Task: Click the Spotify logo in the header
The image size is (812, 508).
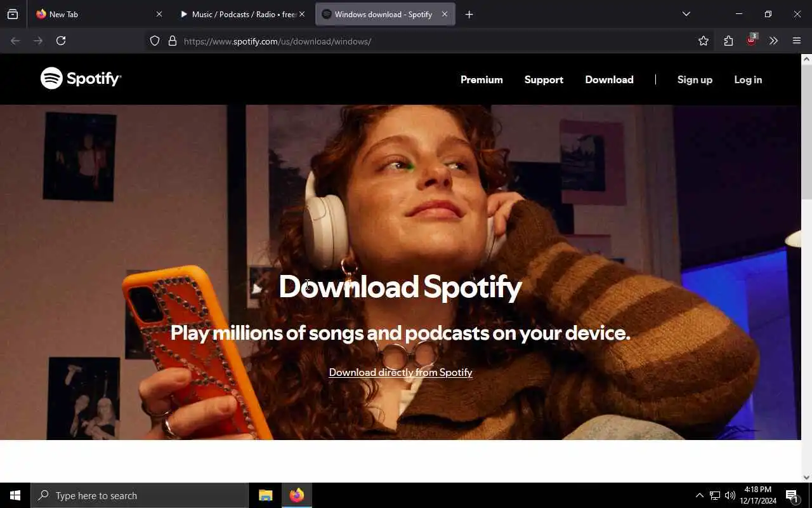Action: coord(81,79)
